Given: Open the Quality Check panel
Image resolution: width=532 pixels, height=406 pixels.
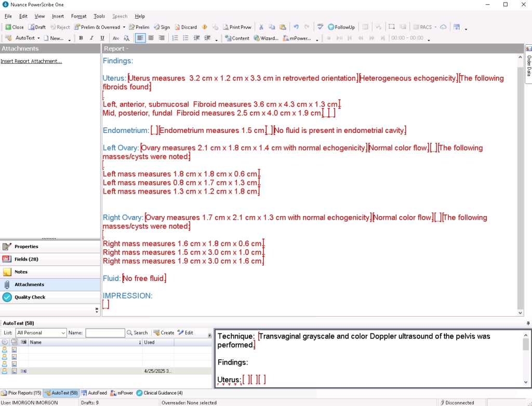Looking at the screenshot, I should click(x=50, y=297).
